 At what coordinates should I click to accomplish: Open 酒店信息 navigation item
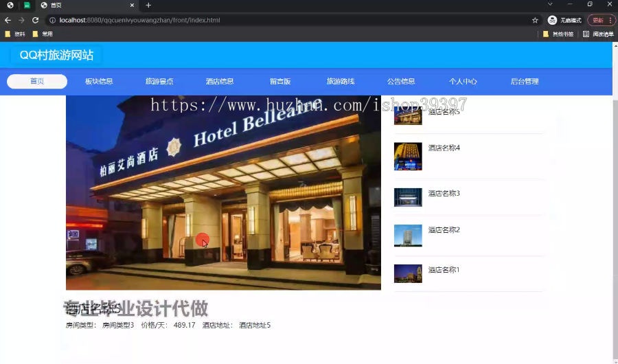point(220,81)
